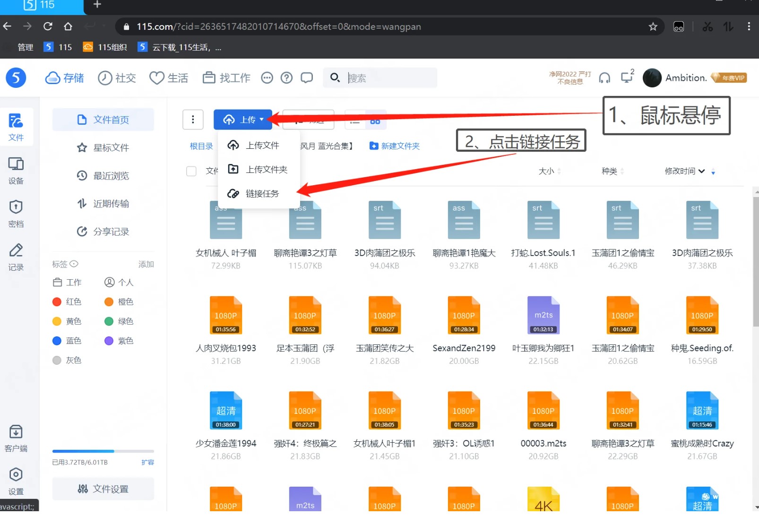Click the help question mark icon
This screenshot has height=532, width=759.
[x=286, y=78]
